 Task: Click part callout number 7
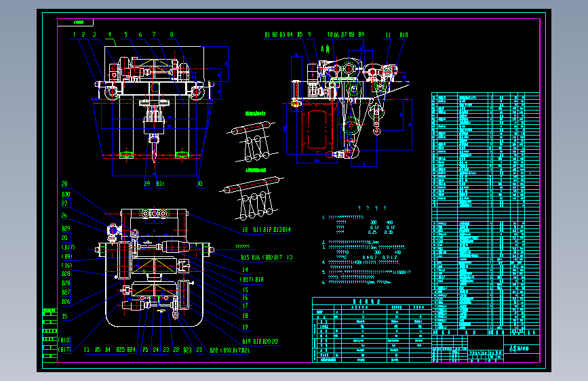[154, 35]
